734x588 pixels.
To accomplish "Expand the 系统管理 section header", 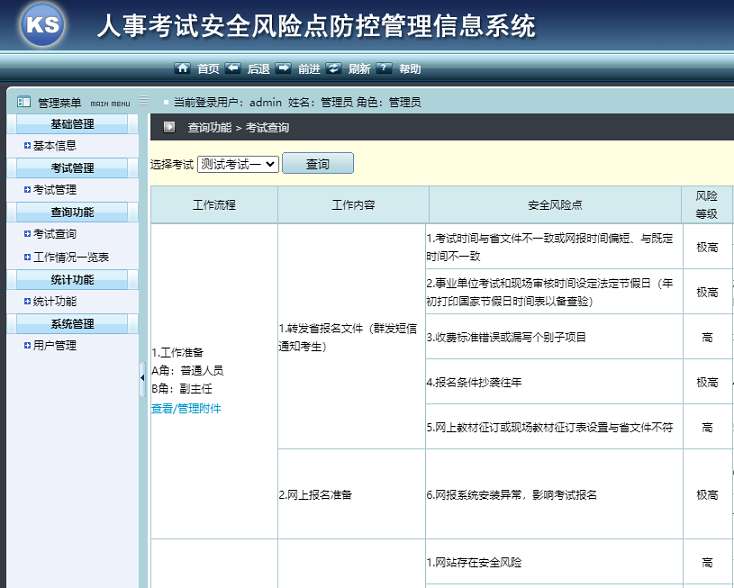I will click(72, 323).
